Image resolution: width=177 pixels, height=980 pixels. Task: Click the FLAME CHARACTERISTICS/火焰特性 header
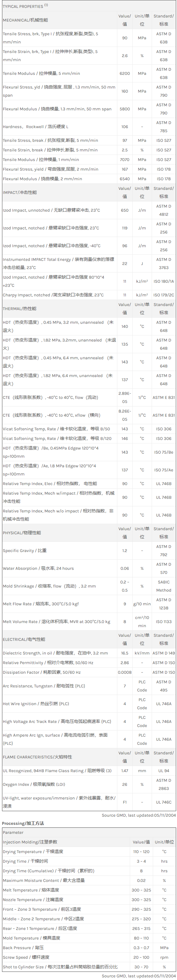(x=37, y=757)
